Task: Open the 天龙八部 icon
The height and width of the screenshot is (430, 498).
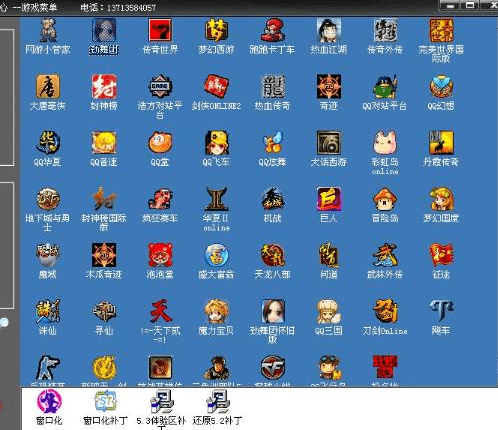Action: click(273, 255)
